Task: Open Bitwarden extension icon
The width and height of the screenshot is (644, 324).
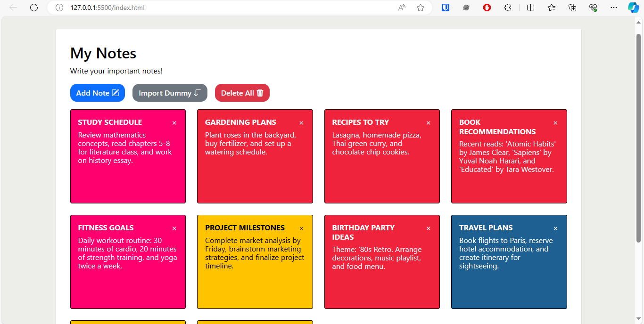Action: [x=446, y=8]
